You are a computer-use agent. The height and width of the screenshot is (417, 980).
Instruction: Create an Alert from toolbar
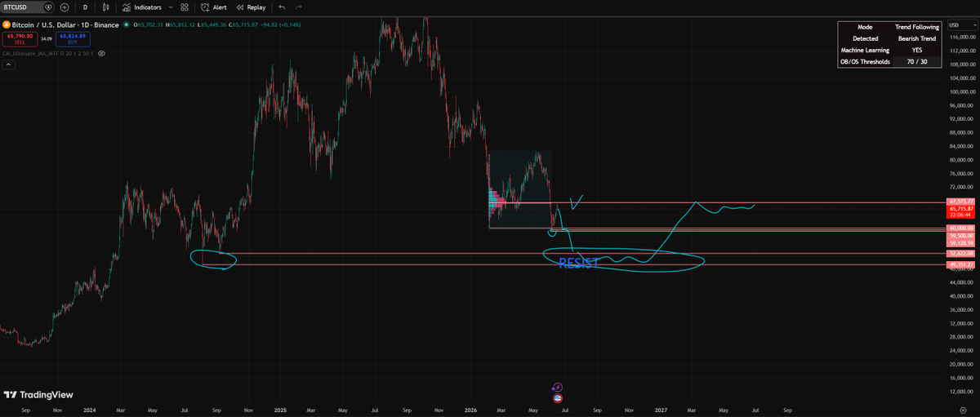[x=214, y=7]
